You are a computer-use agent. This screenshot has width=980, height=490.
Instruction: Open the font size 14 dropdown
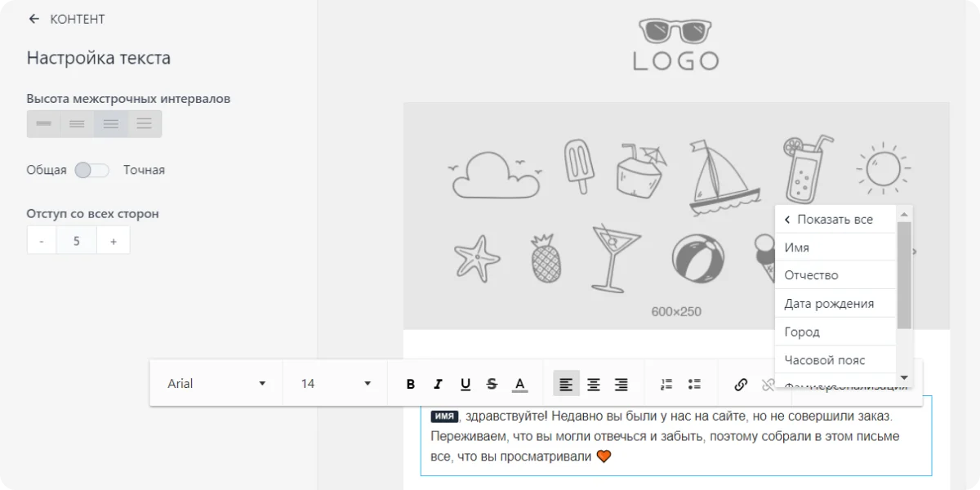click(x=336, y=383)
